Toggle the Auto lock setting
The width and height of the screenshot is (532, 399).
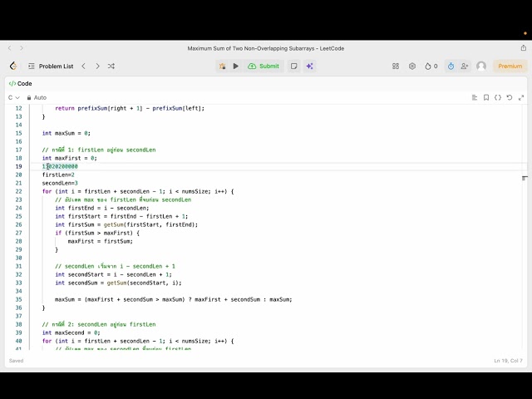pyautogui.click(x=37, y=98)
